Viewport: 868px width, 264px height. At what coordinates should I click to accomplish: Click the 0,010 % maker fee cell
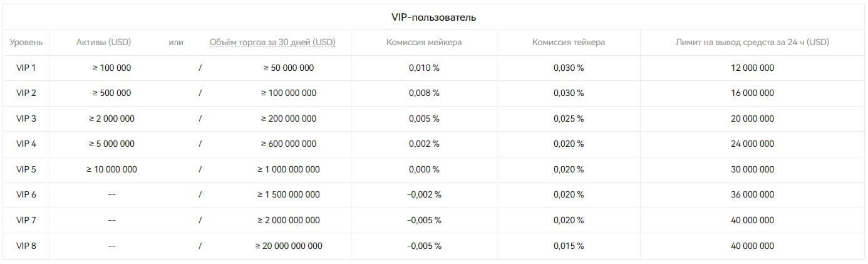click(x=424, y=68)
